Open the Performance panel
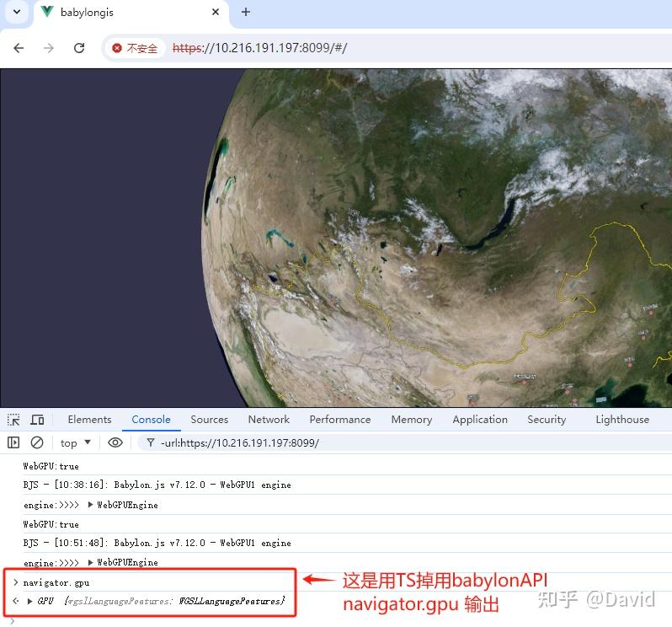 (x=340, y=420)
